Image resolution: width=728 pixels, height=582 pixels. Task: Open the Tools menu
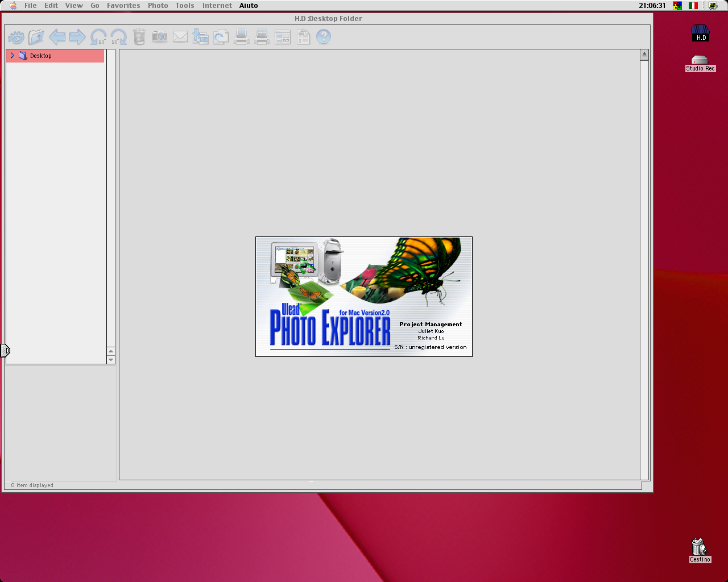(185, 5)
